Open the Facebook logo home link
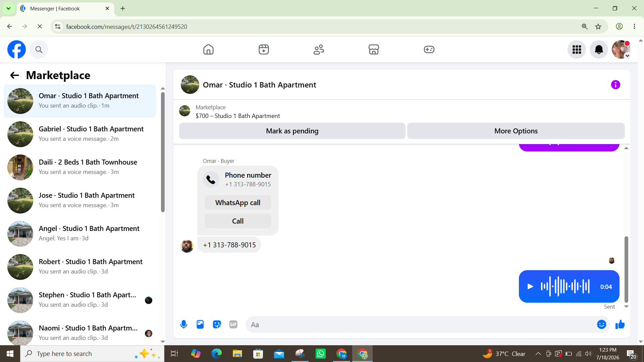The width and height of the screenshot is (644, 362). [16, 50]
